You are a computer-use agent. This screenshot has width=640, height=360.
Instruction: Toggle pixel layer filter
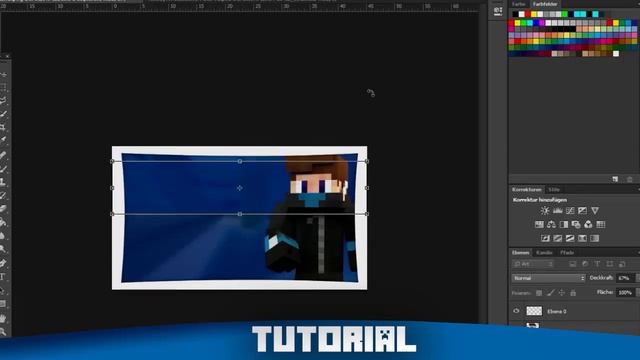point(573,264)
